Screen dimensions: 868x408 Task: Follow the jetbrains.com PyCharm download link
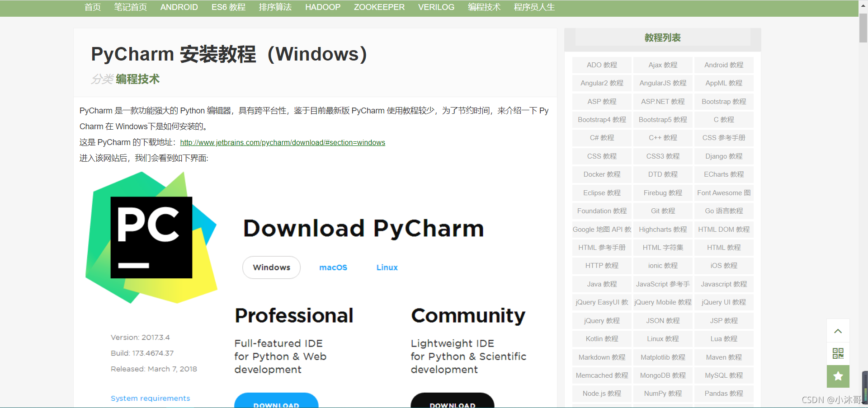click(x=283, y=142)
